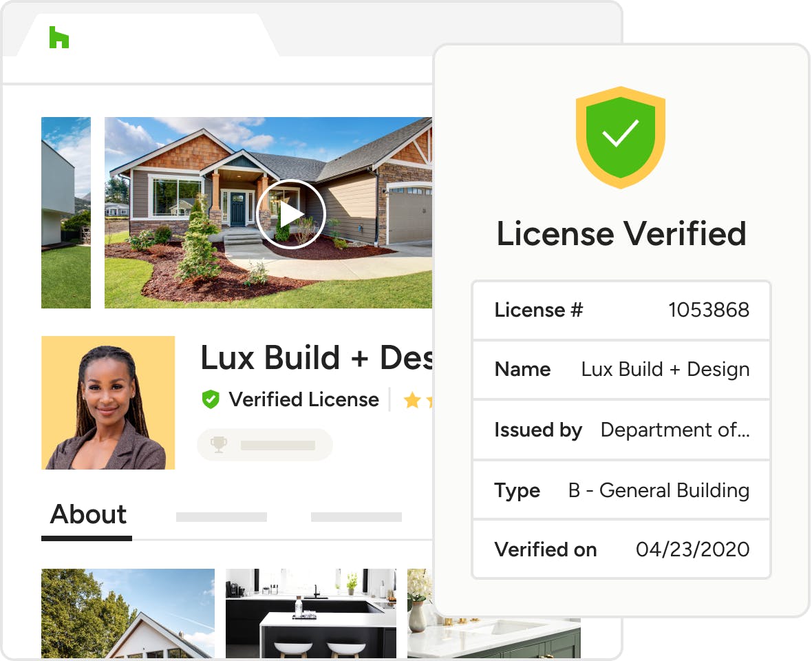
Task: Select the verified date 04/23/2020
Action: click(x=692, y=549)
